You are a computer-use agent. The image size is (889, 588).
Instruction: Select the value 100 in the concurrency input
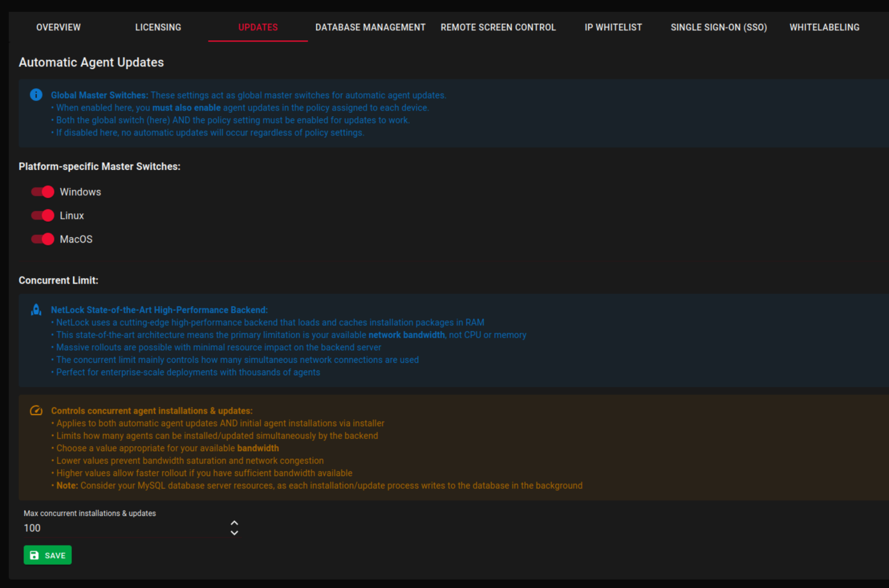[x=32, y=528]
